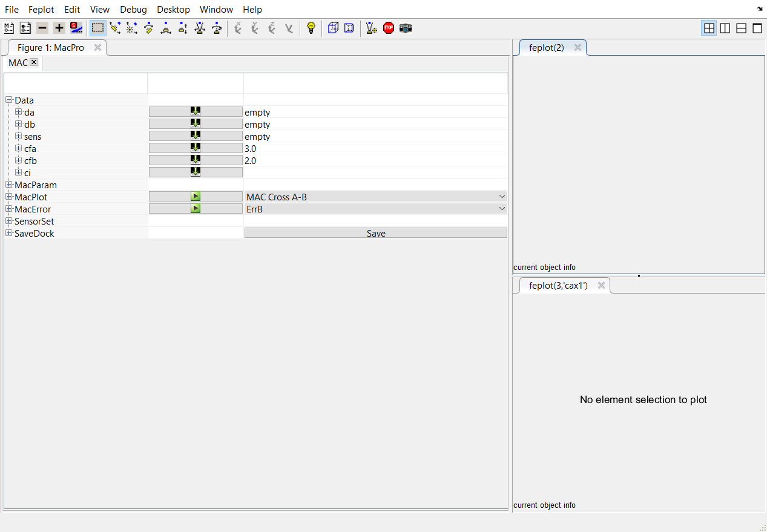The height and width of the screenshot is (532, 767).
Task: Click the minus icon in toolbar
Action: click(42, 28)
